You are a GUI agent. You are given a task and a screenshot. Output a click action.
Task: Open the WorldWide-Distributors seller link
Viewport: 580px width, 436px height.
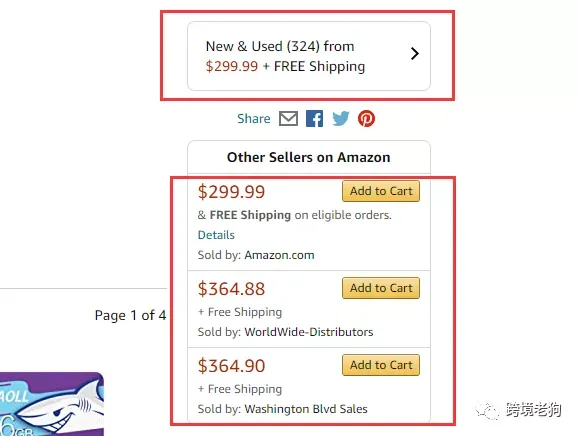click(x=309, y=332)
